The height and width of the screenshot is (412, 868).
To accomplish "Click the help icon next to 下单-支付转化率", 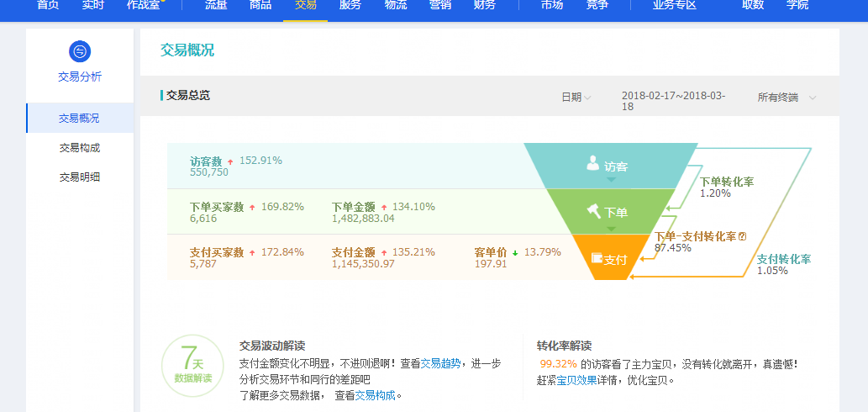I will (x=743, y=236).
